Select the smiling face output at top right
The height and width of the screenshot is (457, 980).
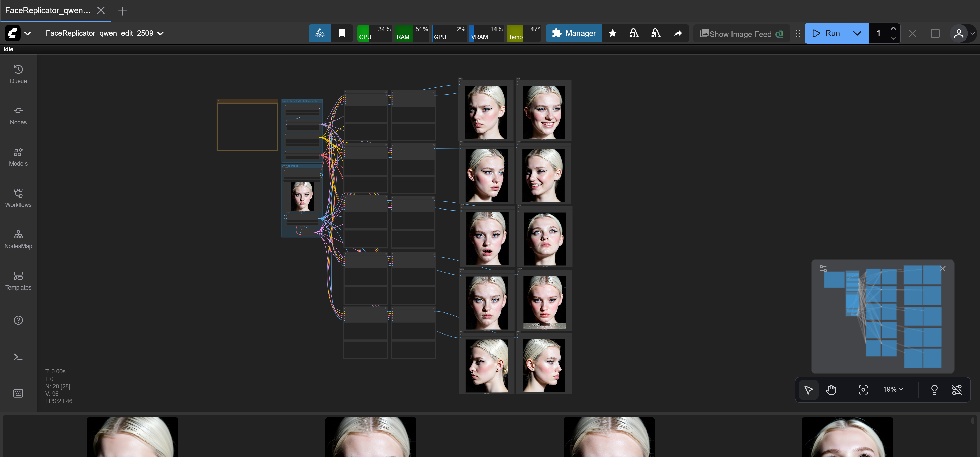point(544,113)
